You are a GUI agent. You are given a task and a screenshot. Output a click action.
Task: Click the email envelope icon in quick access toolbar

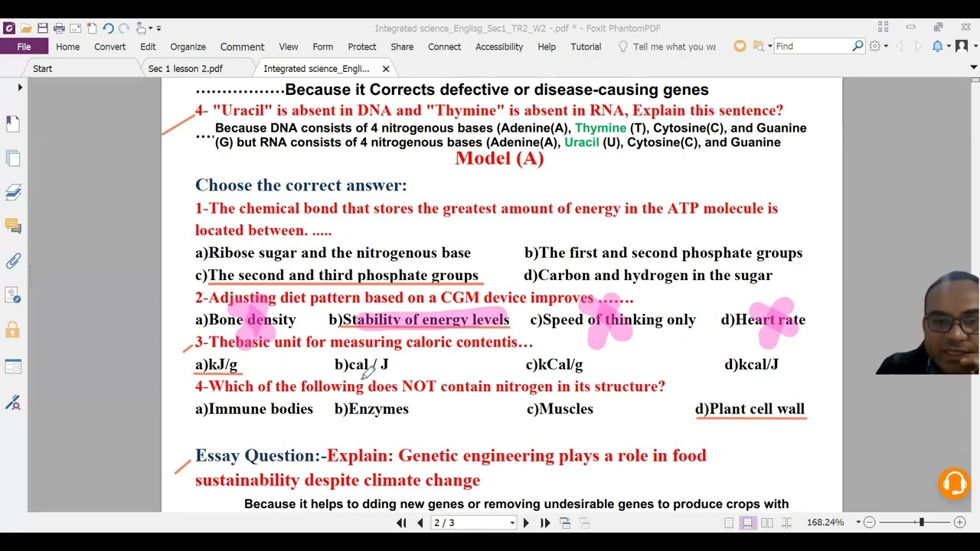[x=75, y=28]
